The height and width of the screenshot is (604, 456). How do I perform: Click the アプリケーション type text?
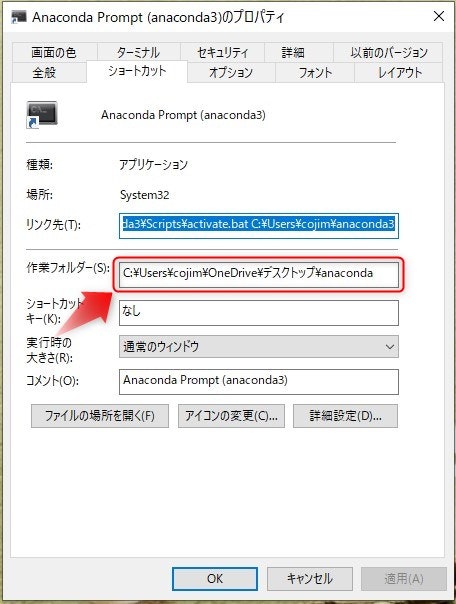pyautogui.click(x=153, y=165)
